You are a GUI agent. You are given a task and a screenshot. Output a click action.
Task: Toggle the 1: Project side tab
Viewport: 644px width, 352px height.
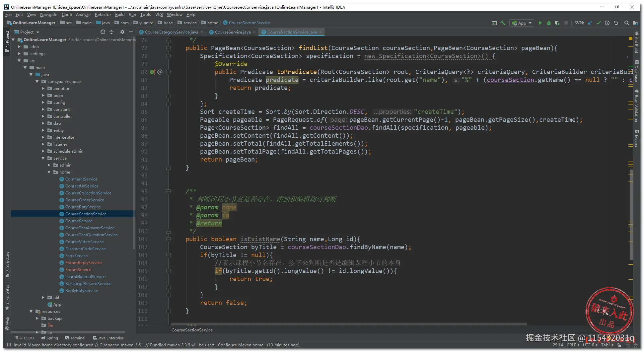[x=7, y=41]
